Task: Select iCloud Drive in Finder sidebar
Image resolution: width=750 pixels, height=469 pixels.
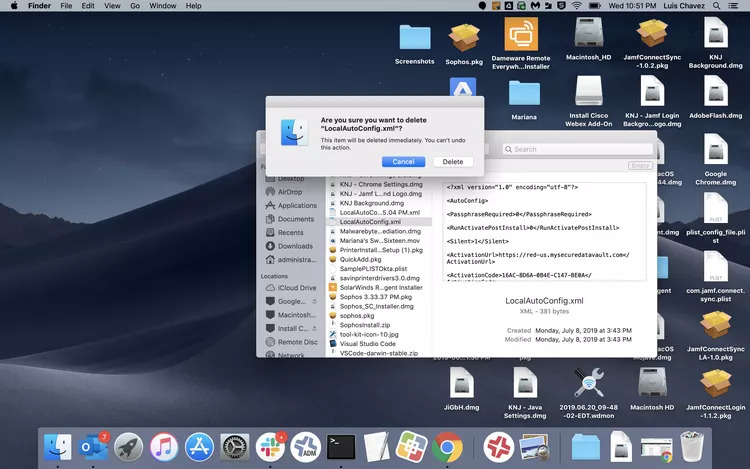Action: pyautogui.click(x=297, y=288)
